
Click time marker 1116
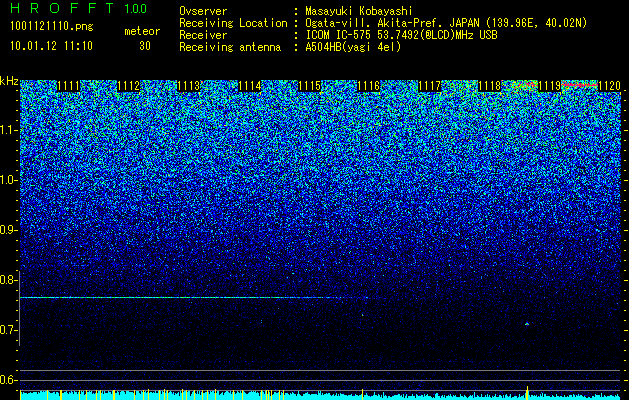(x=369, y=86)
